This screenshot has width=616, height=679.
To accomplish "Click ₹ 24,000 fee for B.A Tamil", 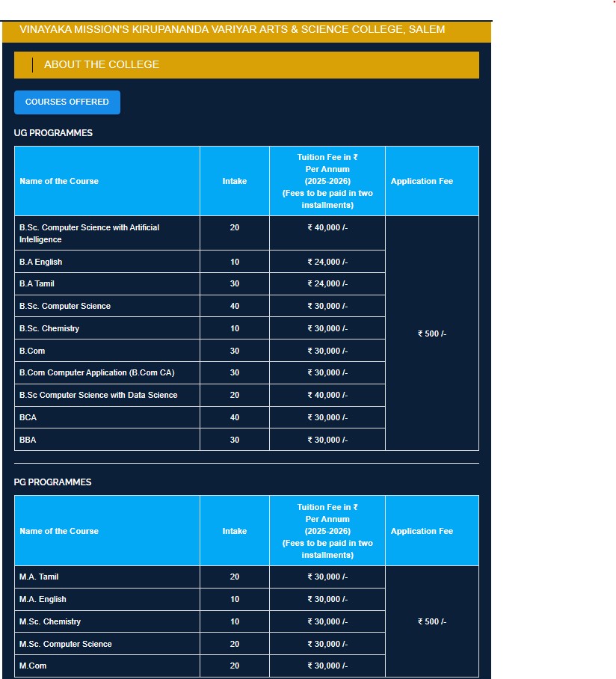I will [327, 283].
